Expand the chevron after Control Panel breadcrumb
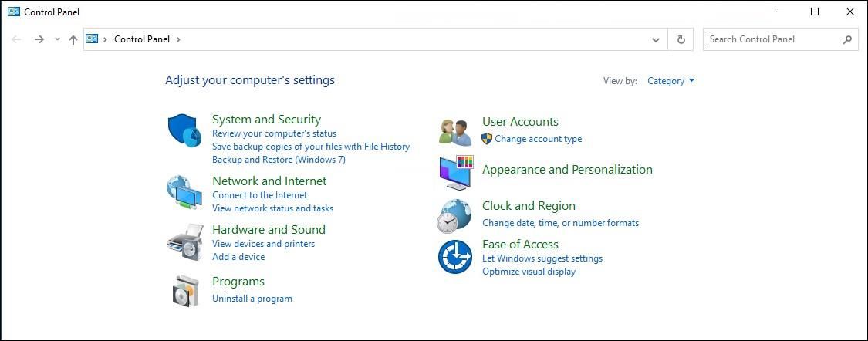The width and height of the screenshot is (868, 341). point(178,39)
